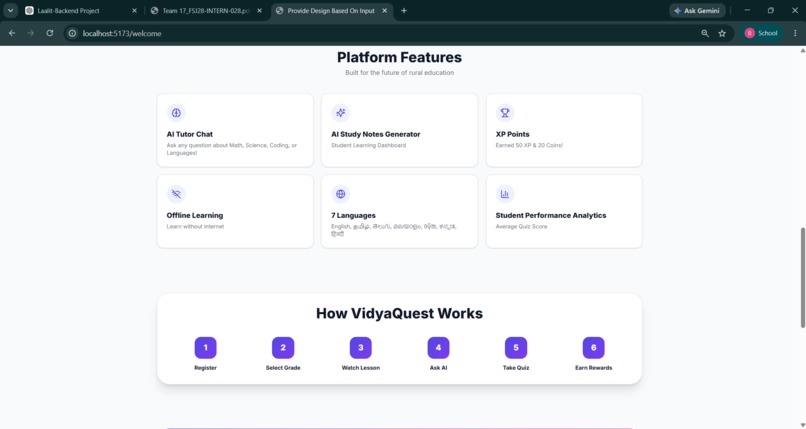This screenshot has width=806, height=429.
Task: Click the Student Performance Analytics title
Action: coord(551,215)
